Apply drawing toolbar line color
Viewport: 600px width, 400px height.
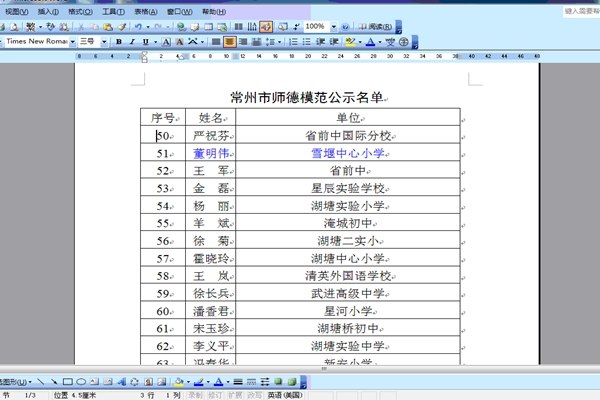199,382
